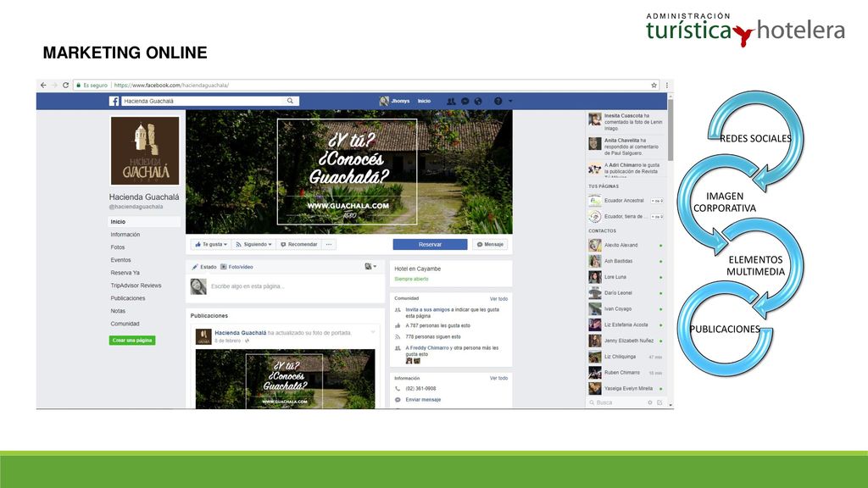The image size is (868, 488).
Task: Open Publicaciones in page sidebar
Action: pos(128,298)
